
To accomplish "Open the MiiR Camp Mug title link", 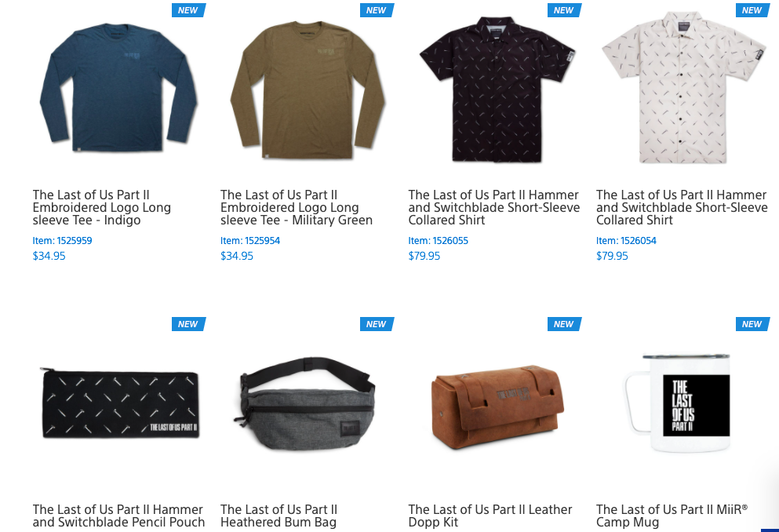I will (x=672, y=516).
